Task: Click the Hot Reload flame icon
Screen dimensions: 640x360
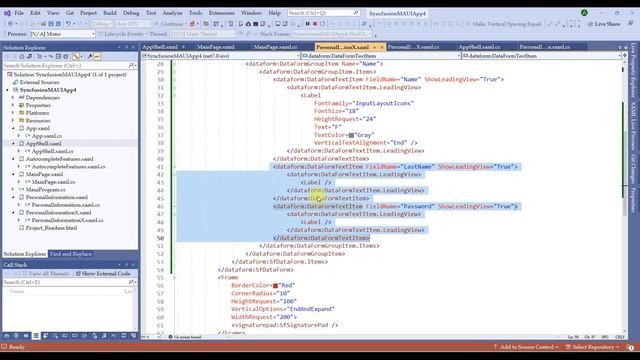Action: pos(192,24)
